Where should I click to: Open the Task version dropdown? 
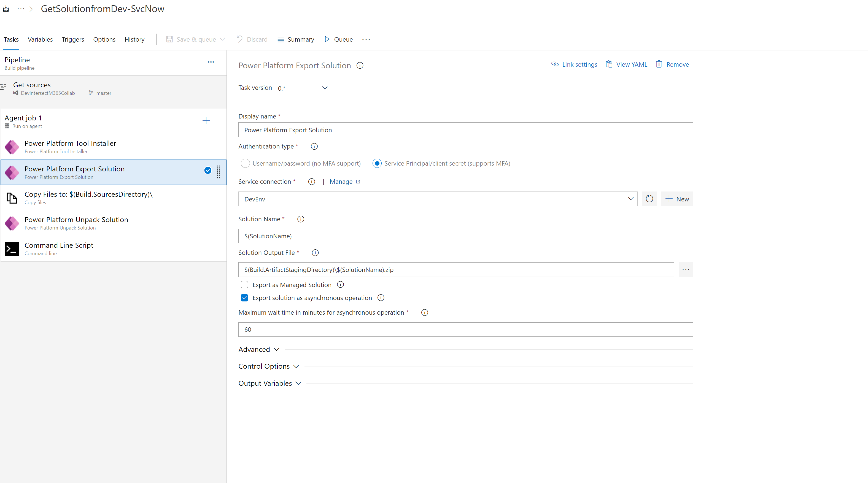pos(302,88)
